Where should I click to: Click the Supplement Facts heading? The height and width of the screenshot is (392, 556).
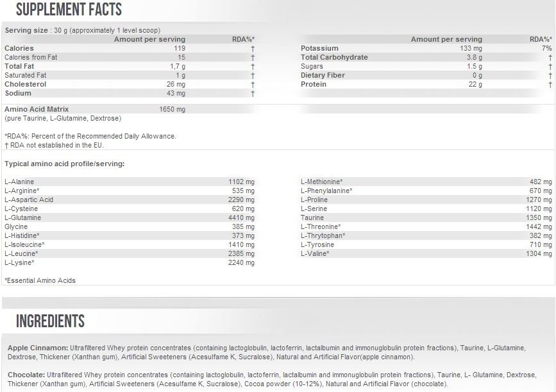(x=69, y=9)
